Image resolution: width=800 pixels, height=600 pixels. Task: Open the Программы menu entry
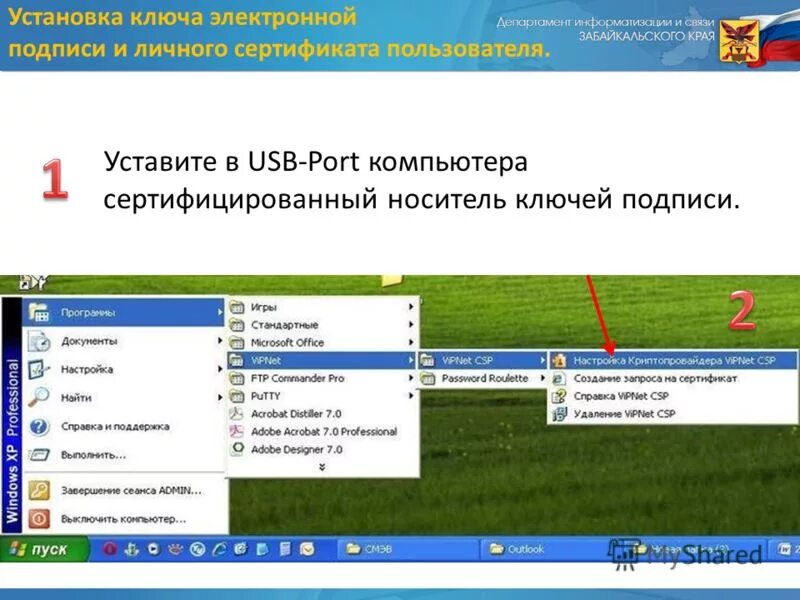pos(123,312)
